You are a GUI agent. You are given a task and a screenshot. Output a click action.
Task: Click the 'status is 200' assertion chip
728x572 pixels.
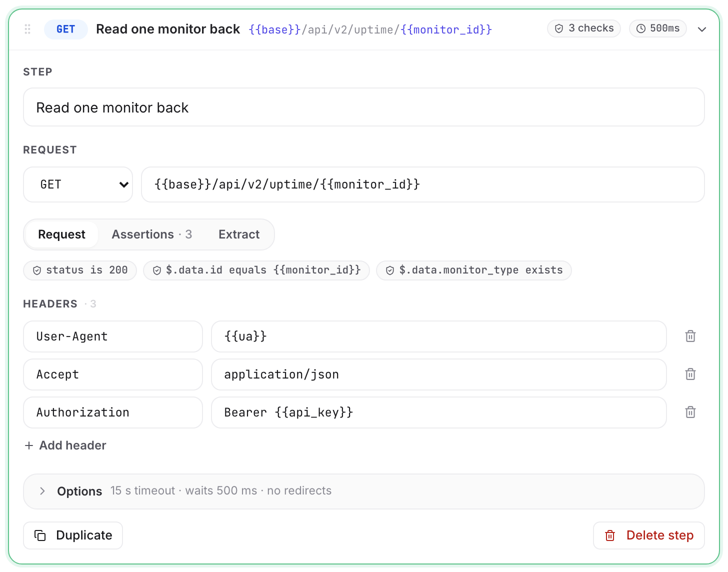coord(80,270)
